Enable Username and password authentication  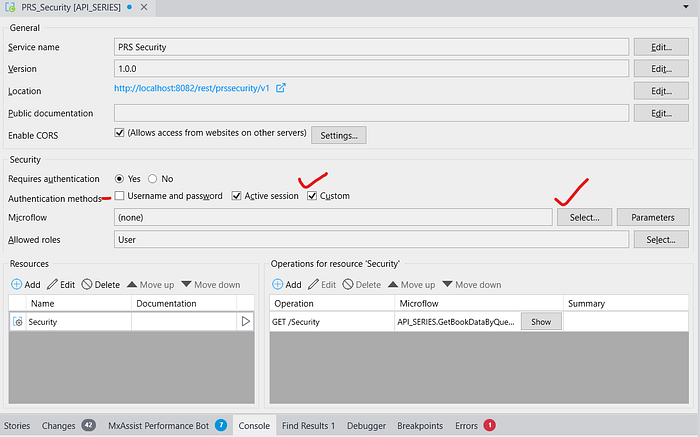point(120,196)
